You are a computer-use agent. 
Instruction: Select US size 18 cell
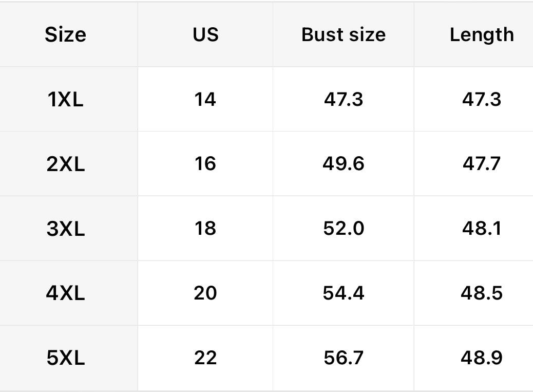(x=205, y=229)
